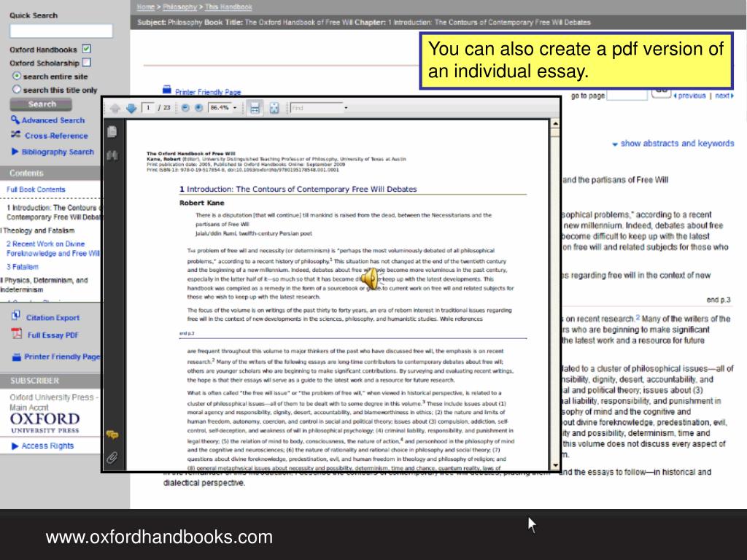Open the Advanced Search link
The image size is (747, 560).
tap(53, 120)
